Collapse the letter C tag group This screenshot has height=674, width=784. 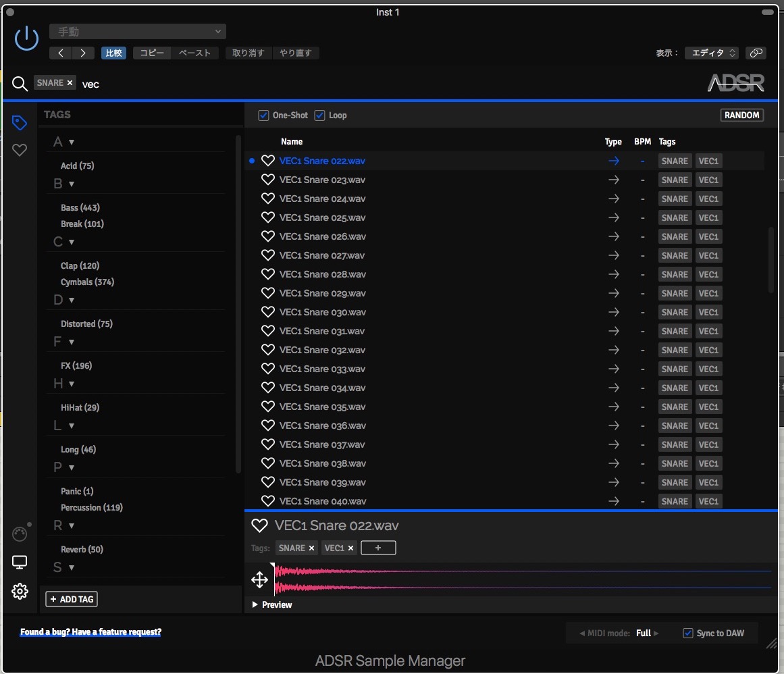(x=73, y=242)
